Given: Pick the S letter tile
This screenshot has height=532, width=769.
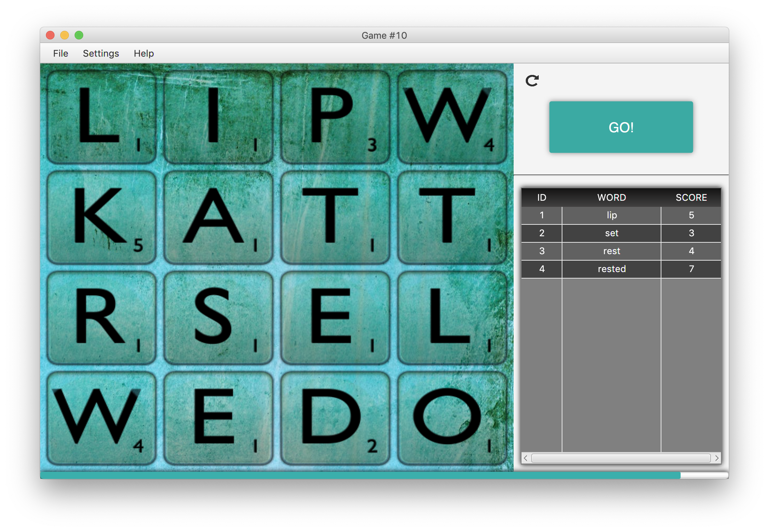Looking at the screenshot, I should [x=218, y=318].
